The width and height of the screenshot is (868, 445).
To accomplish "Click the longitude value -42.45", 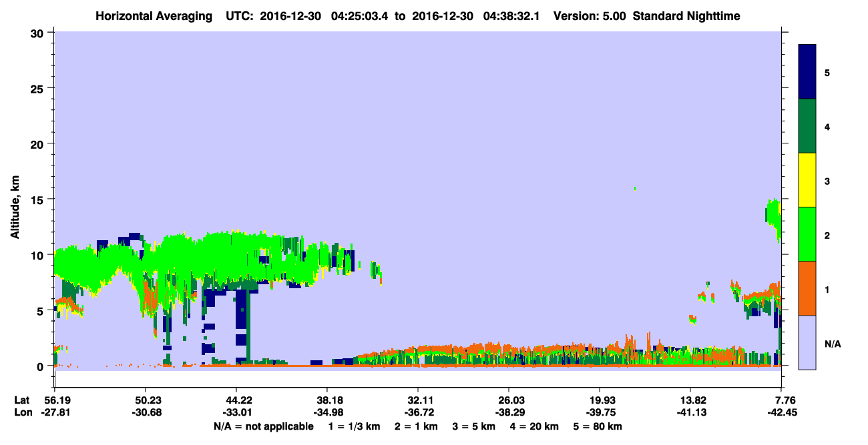I will pyautogui.click(x=782, y=412).
